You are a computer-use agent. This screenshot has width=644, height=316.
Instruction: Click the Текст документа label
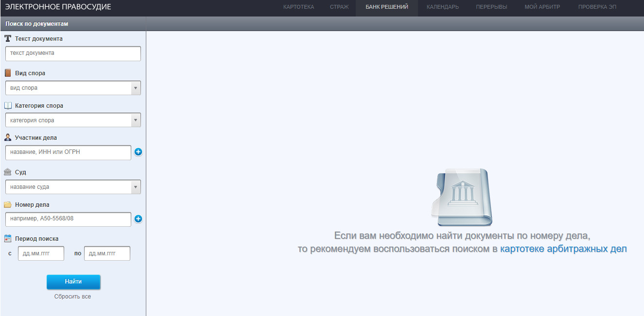[x=39, y=39]
